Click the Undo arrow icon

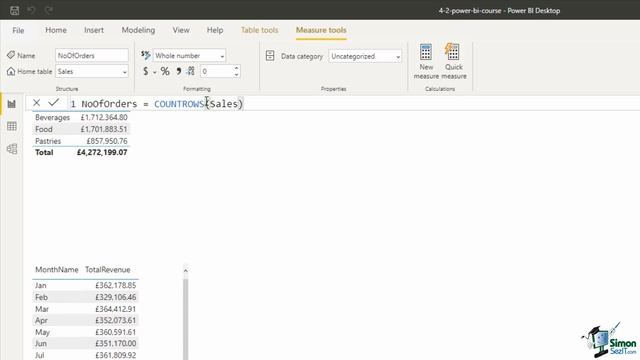point(31,10)
